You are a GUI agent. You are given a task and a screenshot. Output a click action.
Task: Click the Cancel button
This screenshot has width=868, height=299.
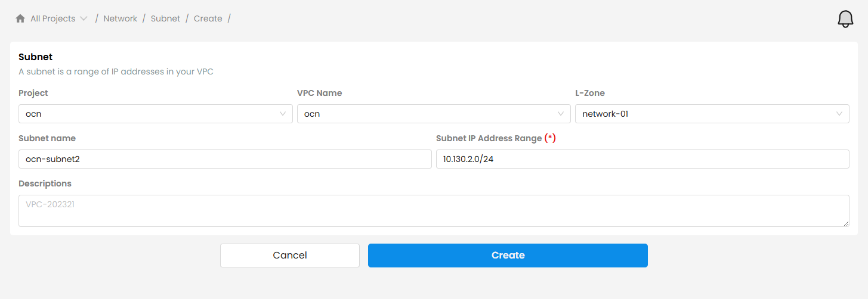(290, 256)
